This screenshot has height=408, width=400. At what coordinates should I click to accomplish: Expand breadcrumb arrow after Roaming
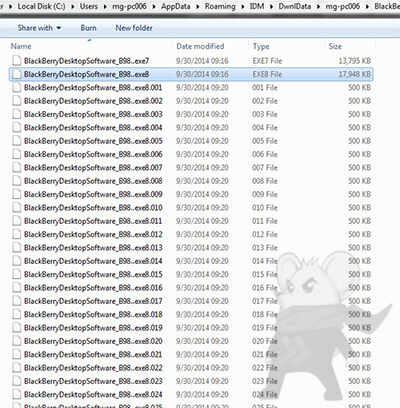pyautogui.click(x=243, y=6)
